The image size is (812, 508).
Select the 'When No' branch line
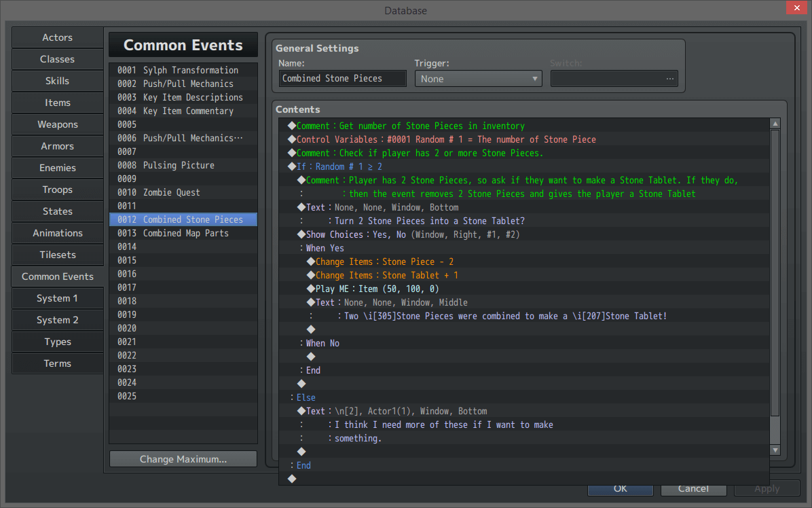[524, 344]
